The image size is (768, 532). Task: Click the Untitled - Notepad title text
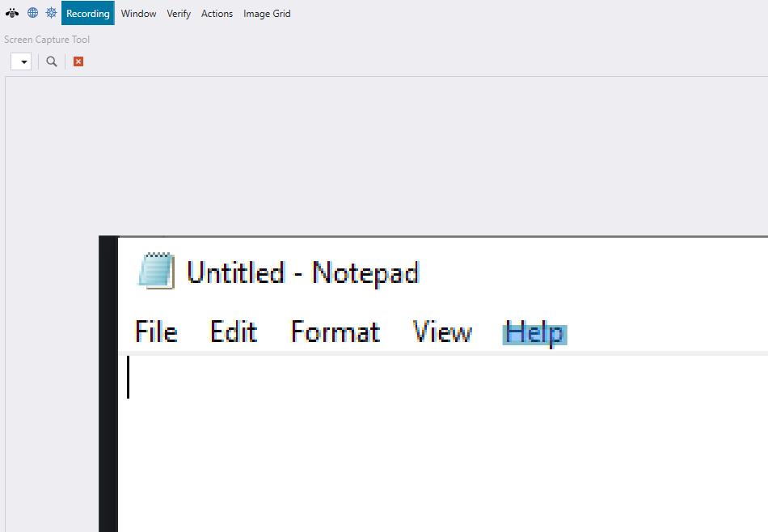click(303, 272)
